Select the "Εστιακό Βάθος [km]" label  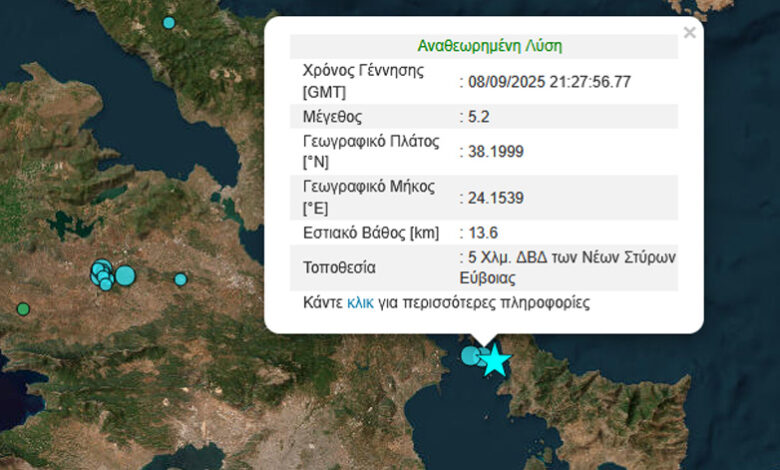pos(370,233)
